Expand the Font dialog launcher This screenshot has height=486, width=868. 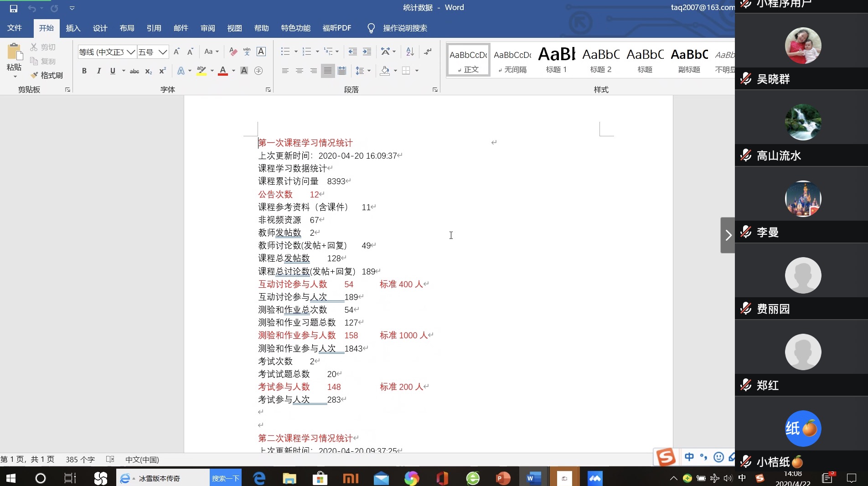268,90
